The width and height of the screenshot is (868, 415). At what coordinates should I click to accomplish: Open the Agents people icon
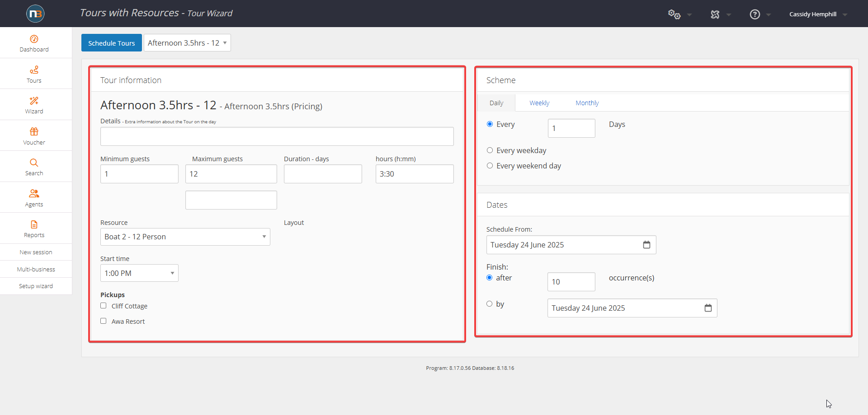(34, 193)
